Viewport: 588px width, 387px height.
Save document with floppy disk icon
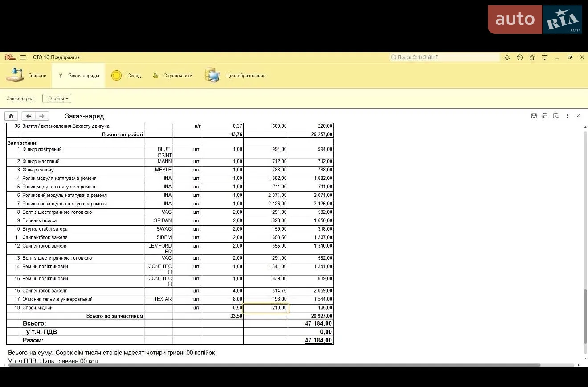(534, 116)
